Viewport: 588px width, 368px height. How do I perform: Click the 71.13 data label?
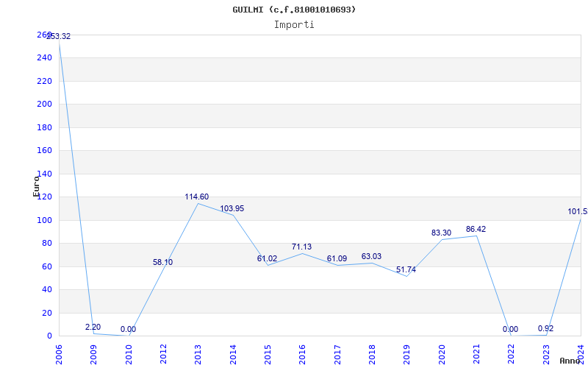pos(302,247)
